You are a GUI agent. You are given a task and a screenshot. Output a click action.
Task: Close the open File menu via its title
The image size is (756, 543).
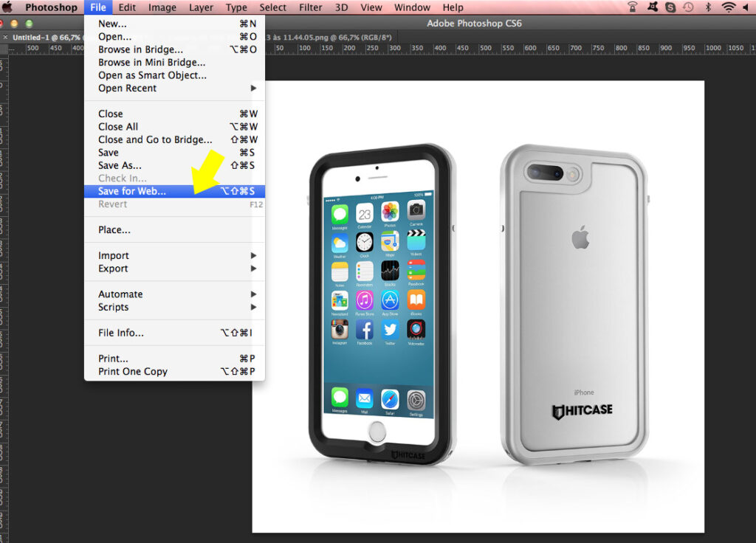(x=98, y=7)
